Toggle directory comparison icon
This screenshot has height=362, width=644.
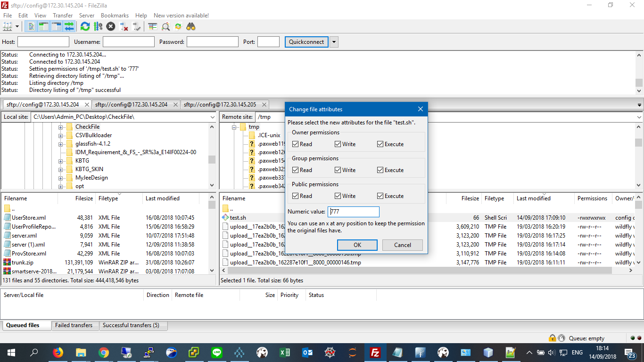[165, 27]
